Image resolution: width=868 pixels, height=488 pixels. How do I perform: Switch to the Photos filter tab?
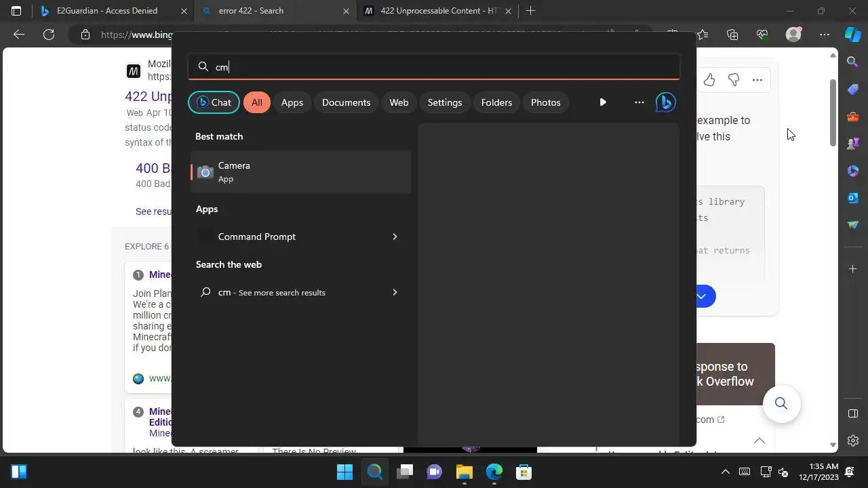[x=546, y=102]
